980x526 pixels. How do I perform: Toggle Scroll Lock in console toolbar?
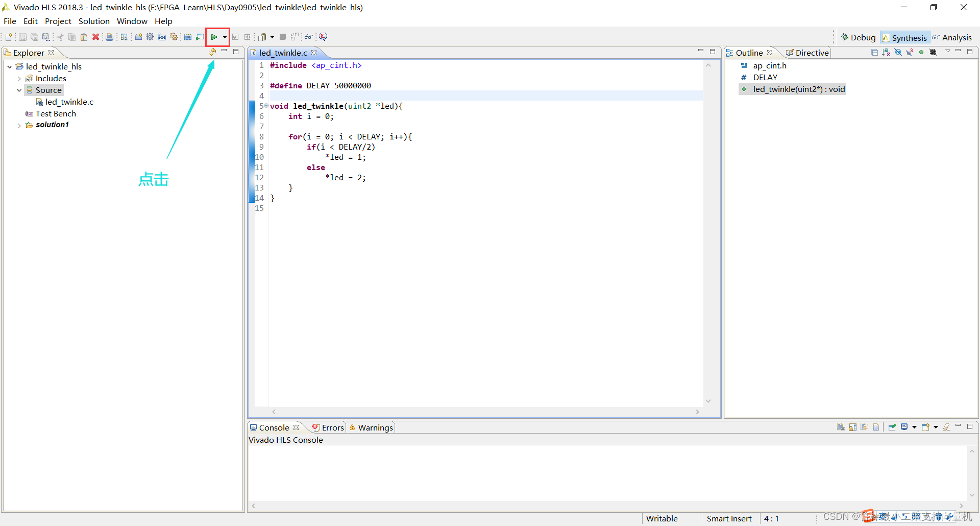tap(852, 427)
